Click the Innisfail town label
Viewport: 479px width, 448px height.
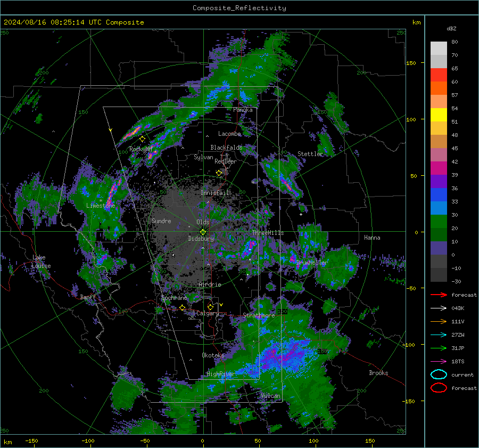coord(214,193)
